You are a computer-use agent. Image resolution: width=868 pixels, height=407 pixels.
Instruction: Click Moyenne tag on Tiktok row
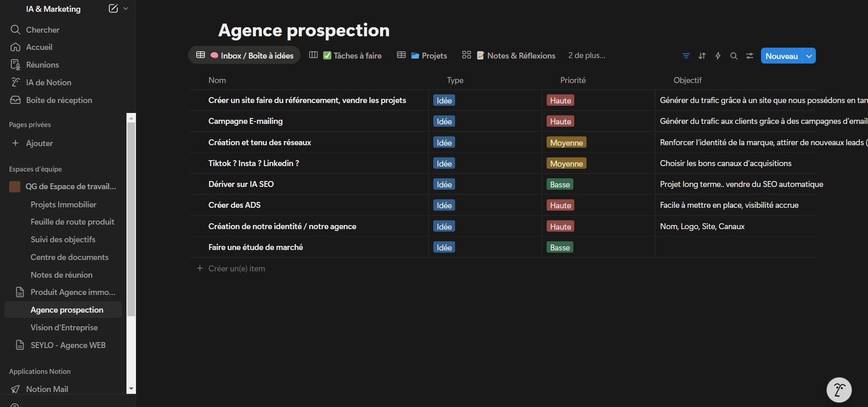tap(567, 163)
